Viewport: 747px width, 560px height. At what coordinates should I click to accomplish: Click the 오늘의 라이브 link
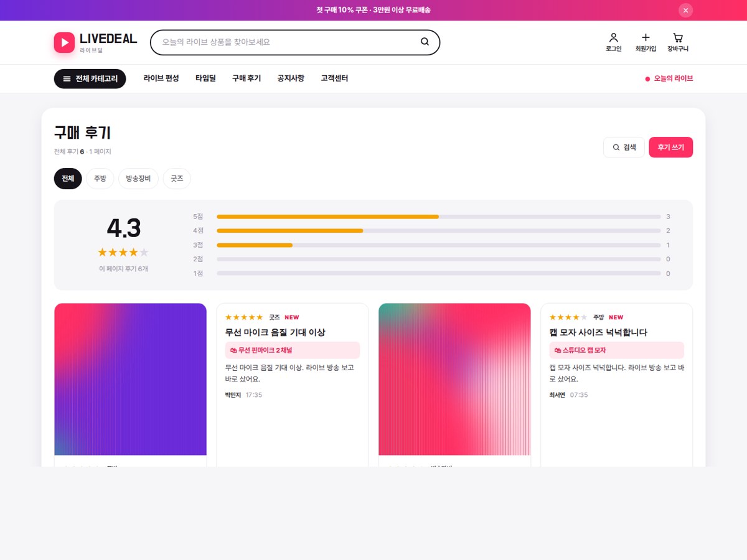669,78
